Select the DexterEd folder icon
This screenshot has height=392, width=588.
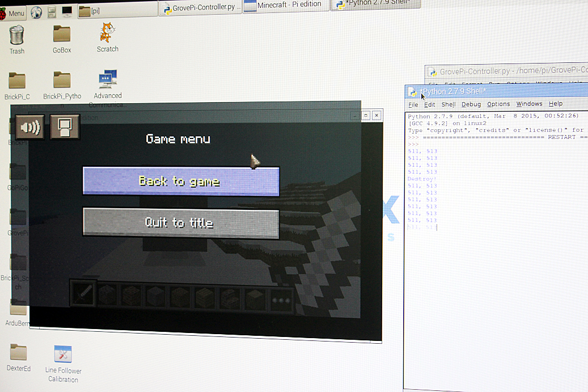point(19,357)
